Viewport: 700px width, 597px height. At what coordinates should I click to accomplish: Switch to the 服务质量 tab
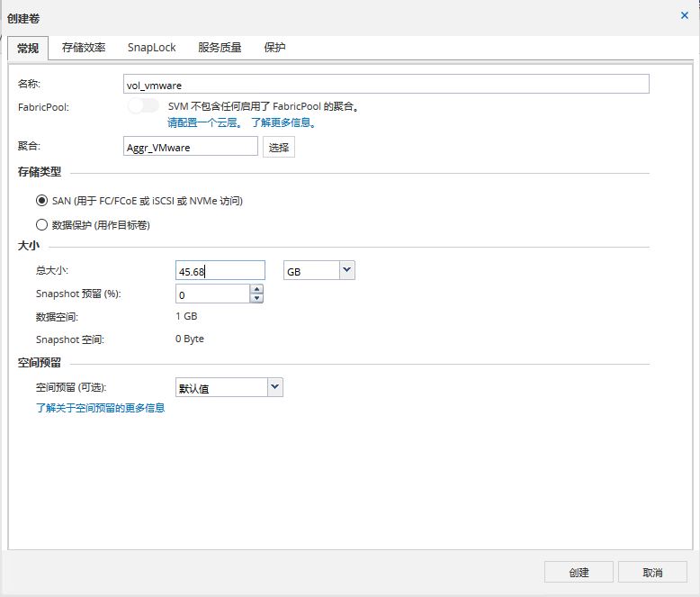pyautogui.click(x=220, y=48)
